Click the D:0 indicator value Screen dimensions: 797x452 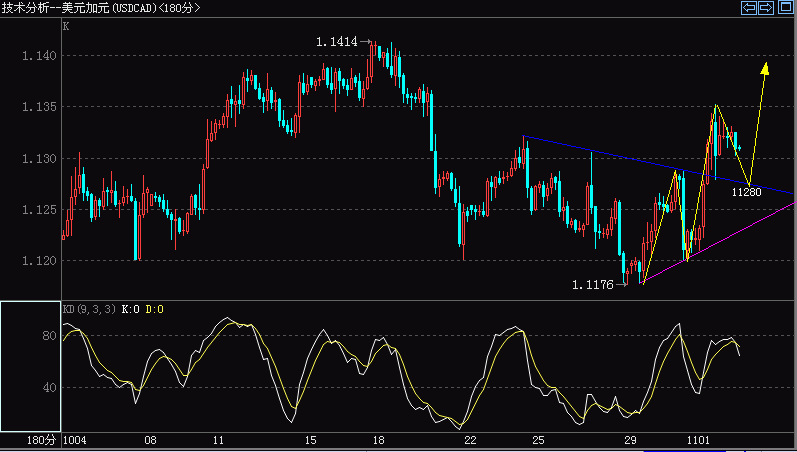pyautogui.click(x=155, y=309)
